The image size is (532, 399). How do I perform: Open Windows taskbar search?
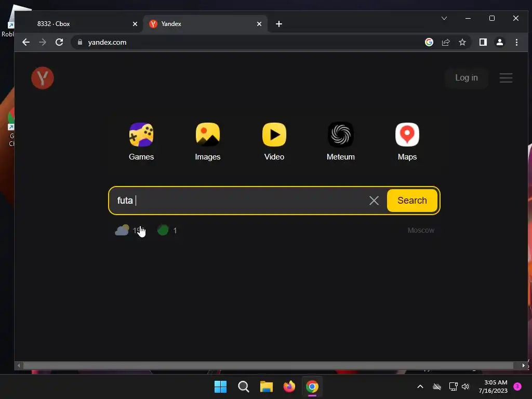pyautogui.click(x=243, y=387)
